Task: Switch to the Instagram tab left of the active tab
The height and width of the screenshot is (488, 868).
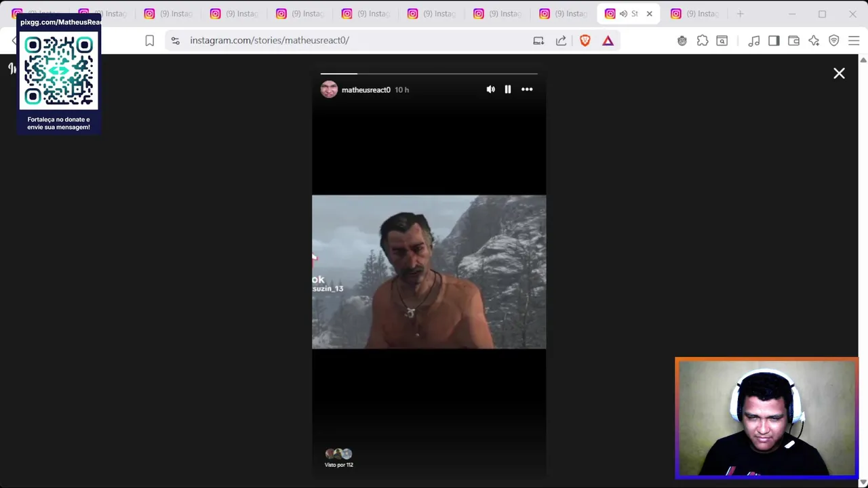Action: [562, 14]
